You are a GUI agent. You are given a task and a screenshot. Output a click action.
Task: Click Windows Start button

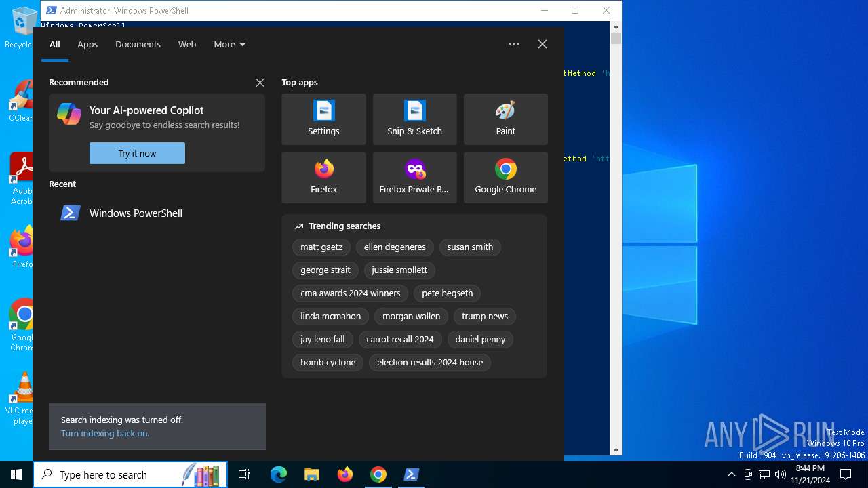click(16, 474)
